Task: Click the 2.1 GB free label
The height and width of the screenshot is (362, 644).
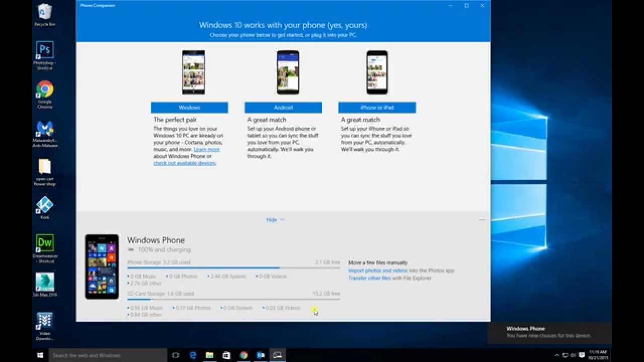Action: tap(328, 262)
